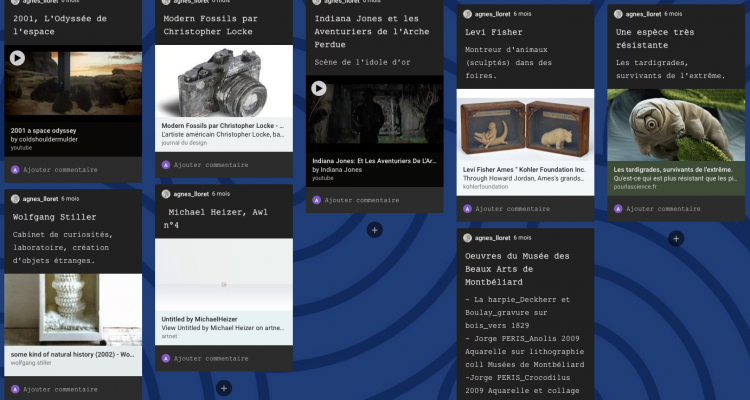The image size is (750, 400).
Task: Click agnes_lloret username on Michael Heizer card
Action: 191,194
